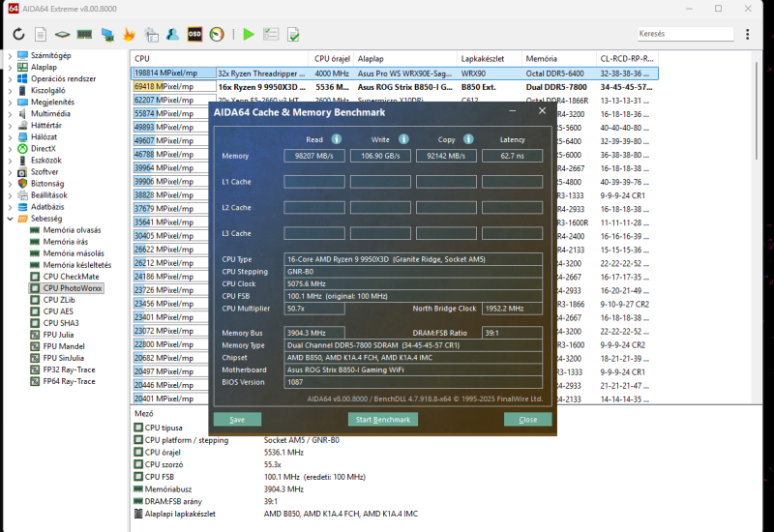The height and width of the screenshot is (532, 774).
Task: Select CPU CheckMate benchmark
Action: (71, 277)
